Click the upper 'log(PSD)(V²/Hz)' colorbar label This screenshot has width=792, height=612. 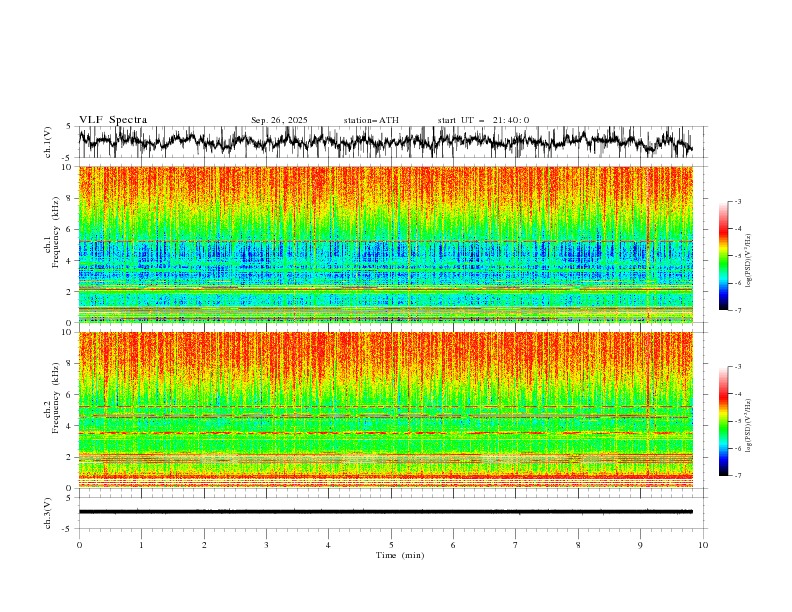[x=749, y=261]
